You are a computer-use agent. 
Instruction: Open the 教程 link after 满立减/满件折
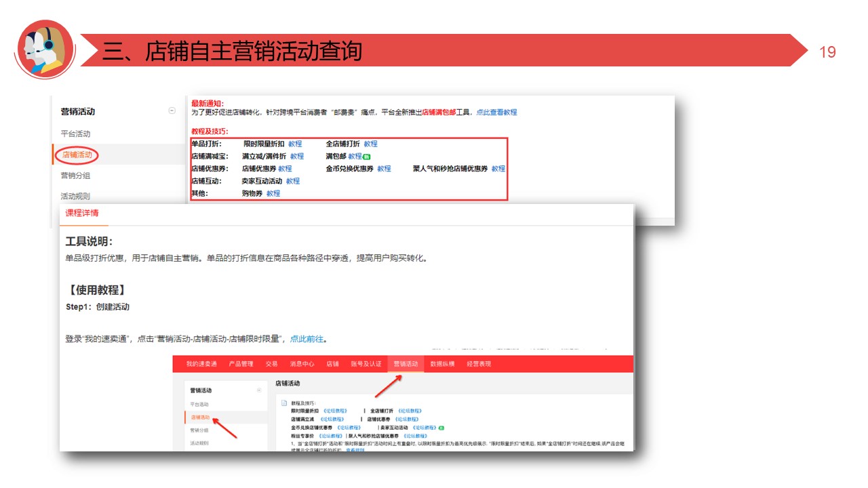pyautogui.click(x=297, y=157)
